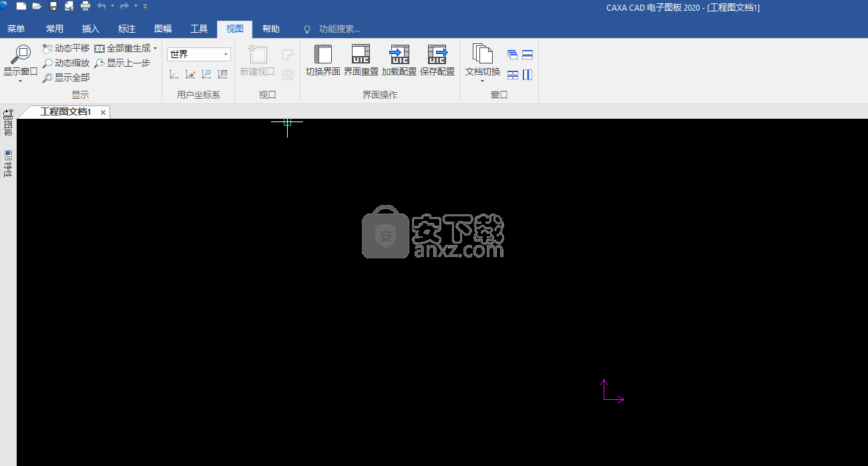The height and width of the screenshot is (466, 868).
Task: Activate 动态缩放 zoom tool
Action: coord(65,63)
